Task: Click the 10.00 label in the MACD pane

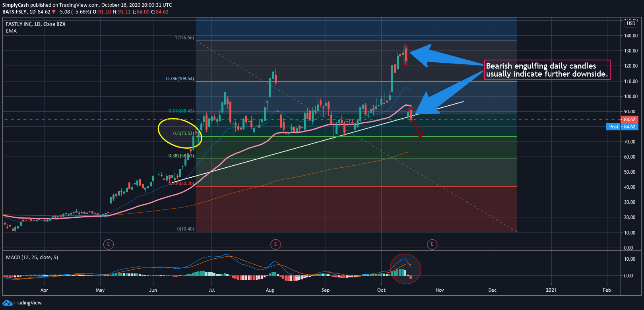Action: pyautogui.click(x=630, y=259)
